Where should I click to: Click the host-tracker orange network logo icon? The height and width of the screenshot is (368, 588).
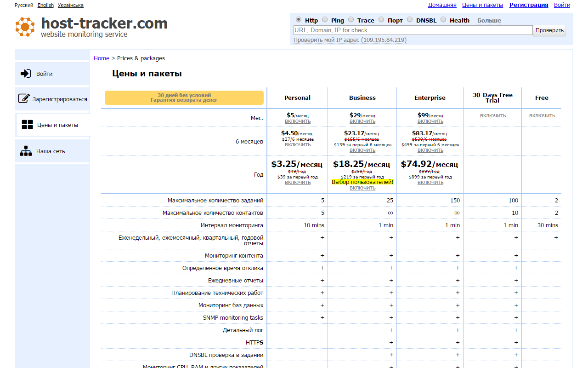pyautogui.click(x=25, y=27)
